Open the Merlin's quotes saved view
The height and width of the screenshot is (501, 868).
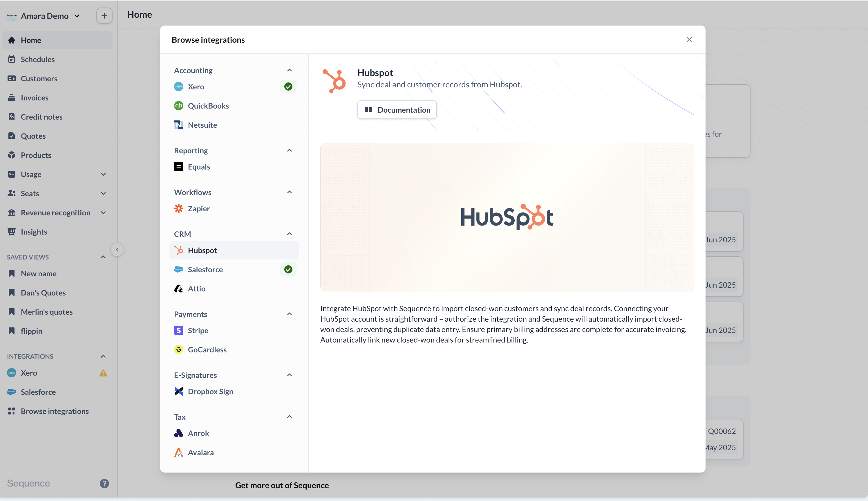tap(57, 312)
